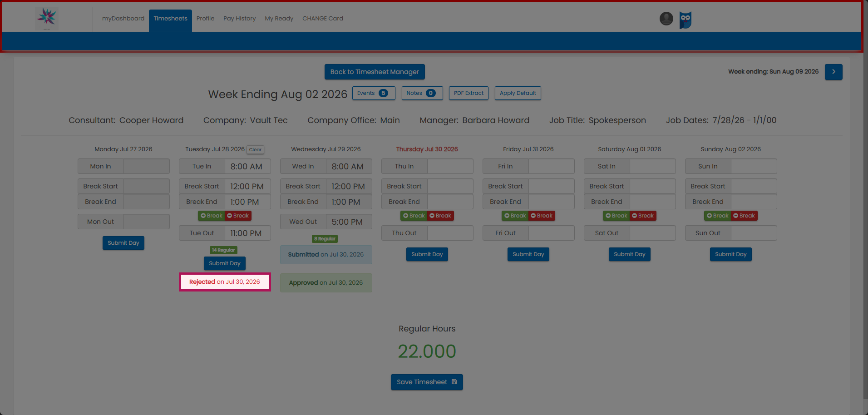Click the PDF Extract button
The height and width of the screenshot is (415, 868).
coord(469,93)
